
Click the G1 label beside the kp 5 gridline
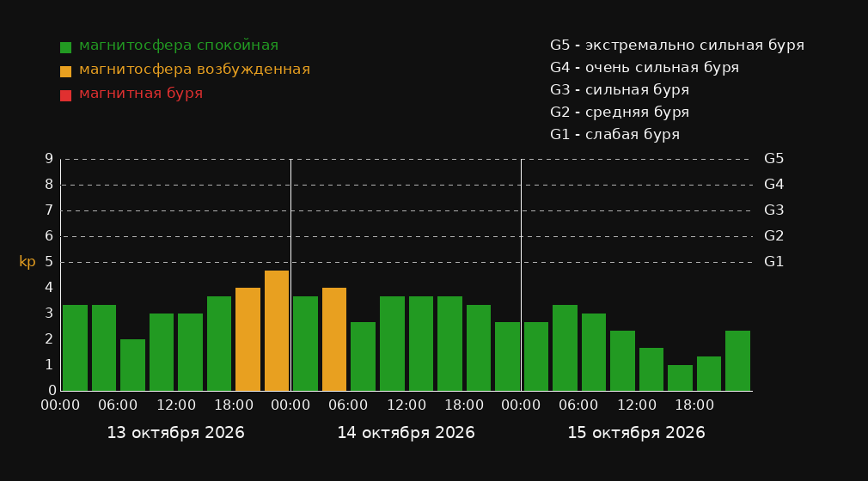tap(773, 262)
